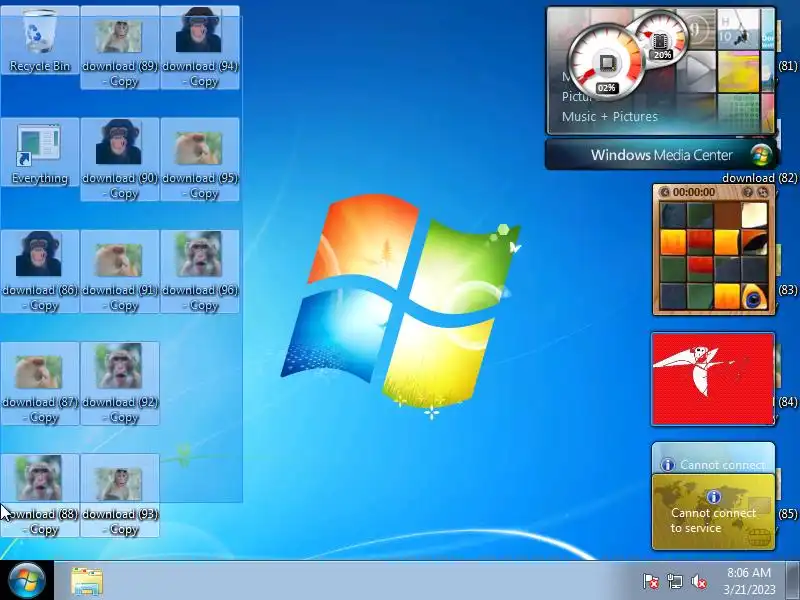Select download (91) - Copy file
This screenshot has height=600, width=800.
coord(119,271)
